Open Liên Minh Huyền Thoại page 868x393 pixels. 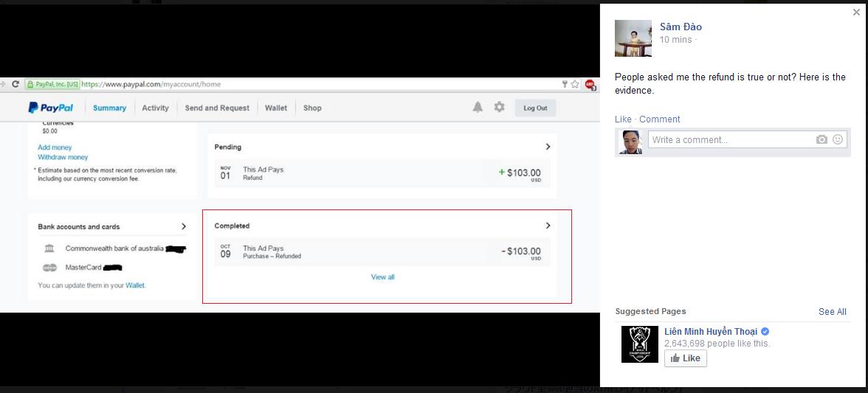click(710, 332)
